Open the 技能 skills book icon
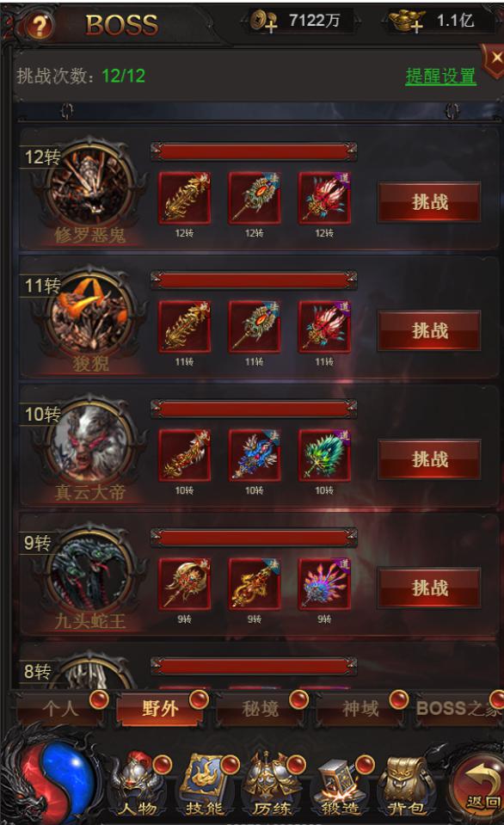 [x=206, y=785]
